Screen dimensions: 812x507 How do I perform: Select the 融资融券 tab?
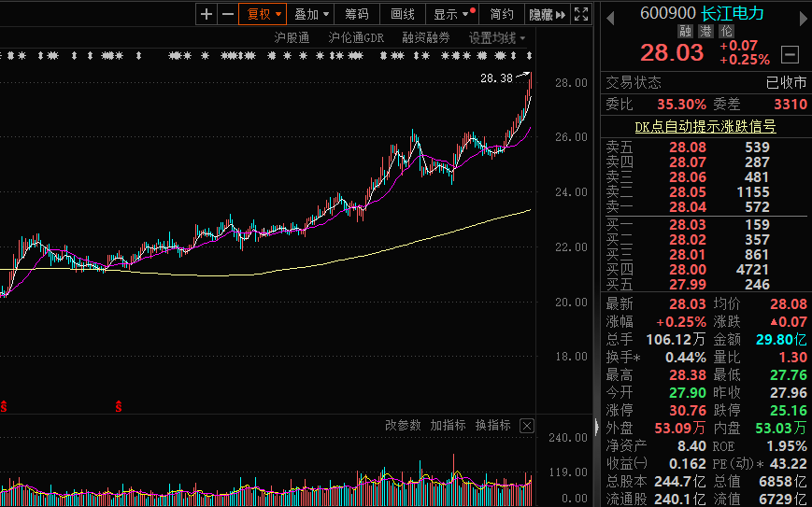(425, 38)
